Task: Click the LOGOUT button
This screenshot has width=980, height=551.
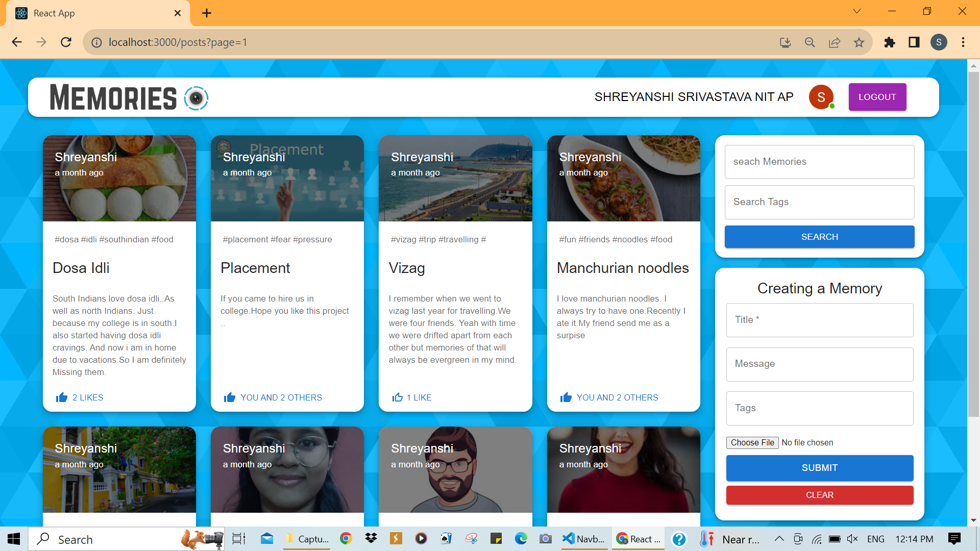Action: pos(877,97)
